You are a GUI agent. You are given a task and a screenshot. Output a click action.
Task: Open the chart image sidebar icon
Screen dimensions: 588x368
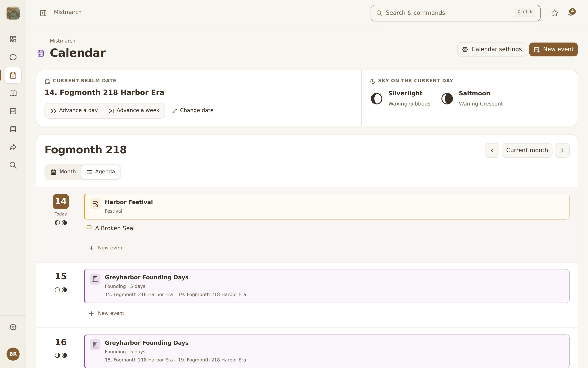tap(13, 111)
